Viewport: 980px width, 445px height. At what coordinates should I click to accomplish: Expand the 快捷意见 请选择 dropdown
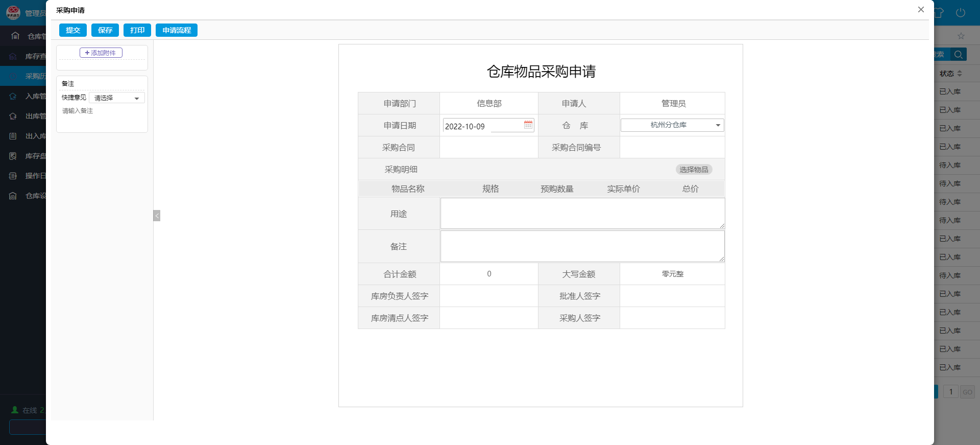(x=117, y=98)
